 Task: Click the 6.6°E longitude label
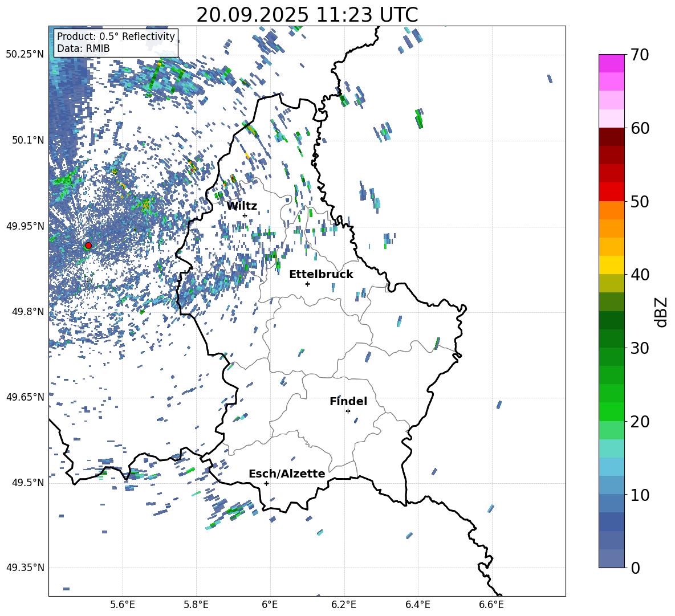pyautogui.click(x=491, y=605)
